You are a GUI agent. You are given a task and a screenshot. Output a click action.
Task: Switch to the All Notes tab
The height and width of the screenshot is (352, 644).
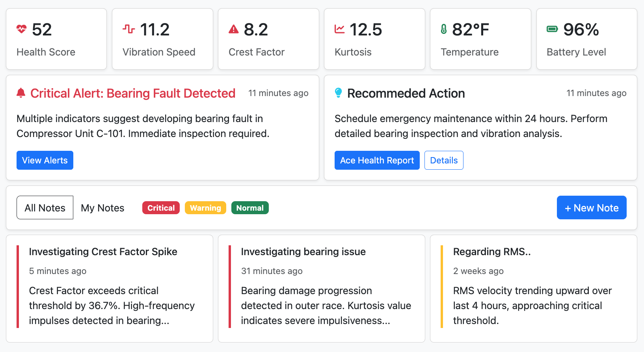[x=45, y=208]
